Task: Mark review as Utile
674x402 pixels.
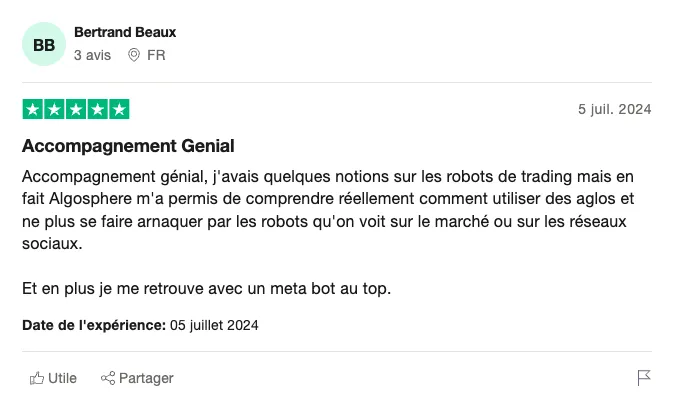Action: click(53, 378)
